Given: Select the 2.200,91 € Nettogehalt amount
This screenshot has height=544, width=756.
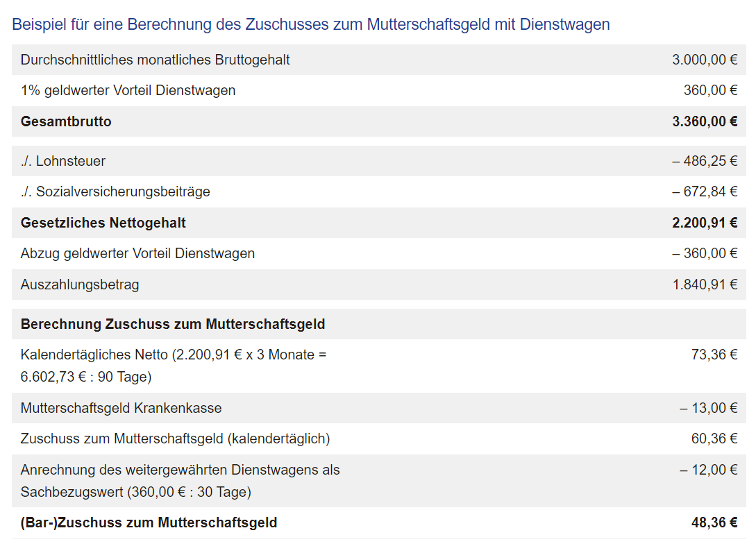Looking at the screenshot, I should tap(704, 223).
